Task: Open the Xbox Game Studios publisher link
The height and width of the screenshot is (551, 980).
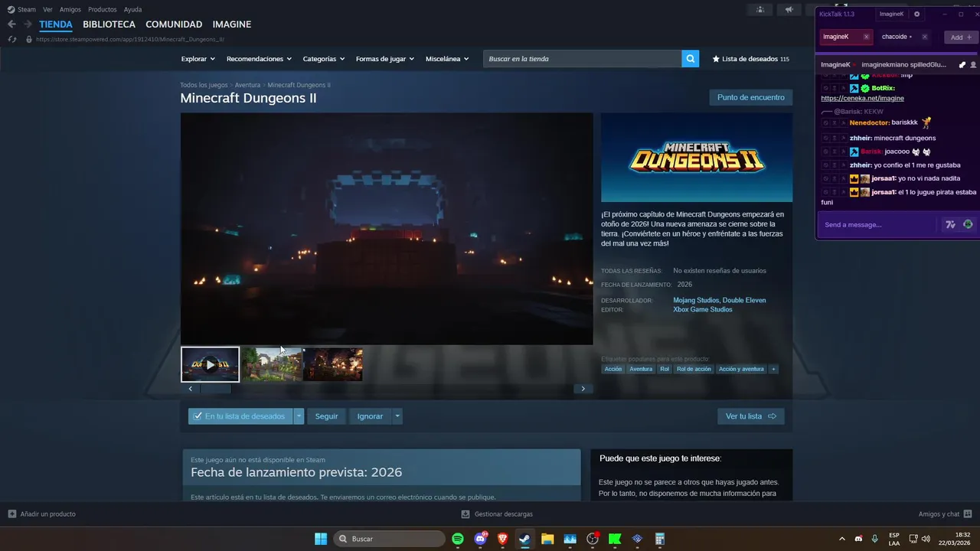Action: (x=703, y=309)
